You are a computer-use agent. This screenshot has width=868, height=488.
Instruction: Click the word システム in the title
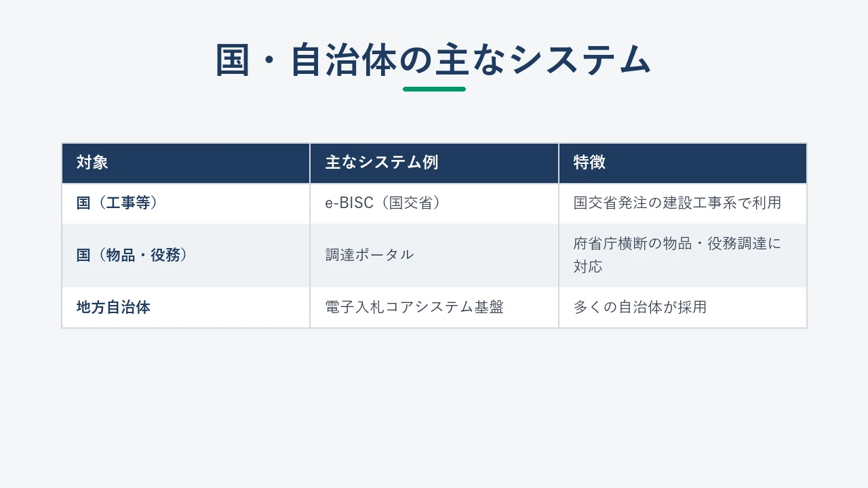(582, 60)
